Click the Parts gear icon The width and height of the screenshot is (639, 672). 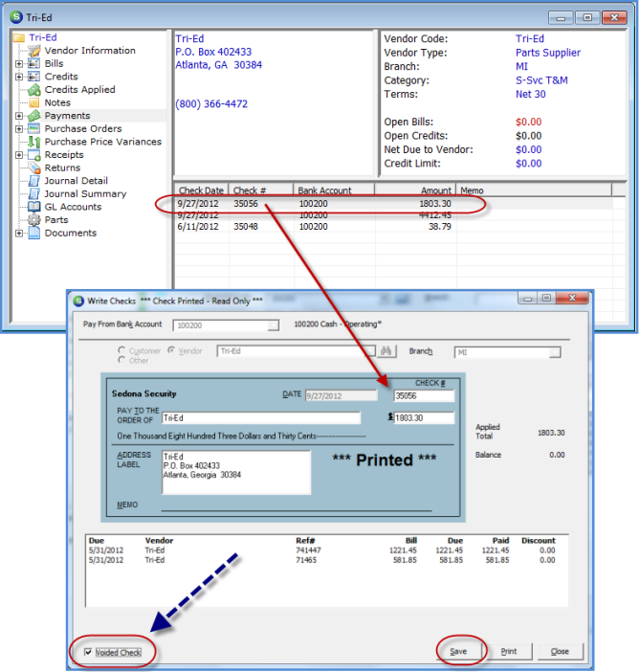click(x=34, y=220)
